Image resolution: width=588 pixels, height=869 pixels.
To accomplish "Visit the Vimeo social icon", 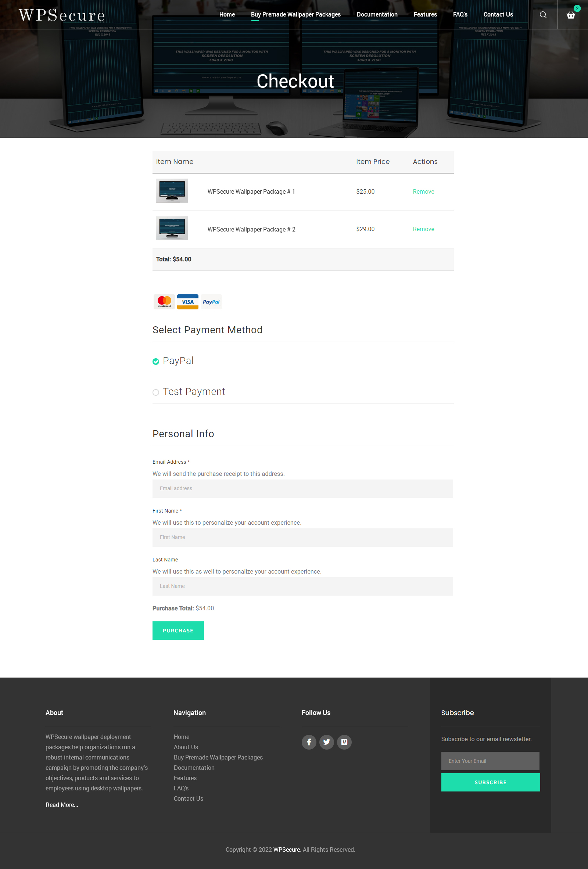I will (344, 742).
